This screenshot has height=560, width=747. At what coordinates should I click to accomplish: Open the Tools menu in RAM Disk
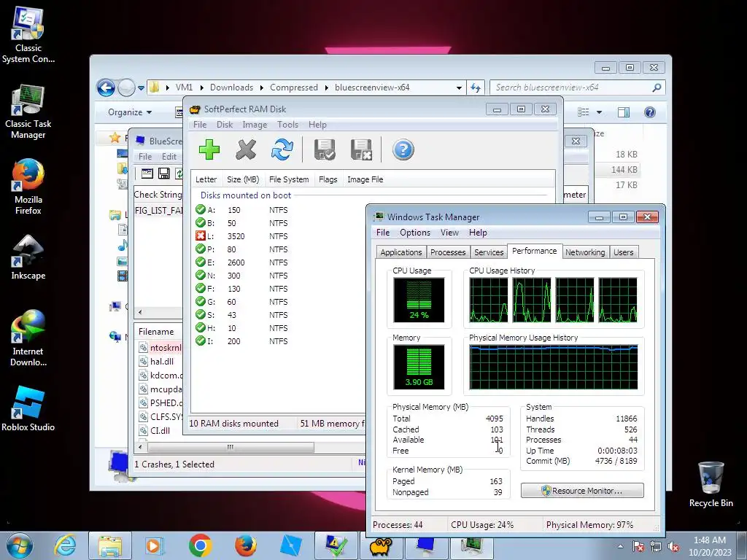click(287, 125)
